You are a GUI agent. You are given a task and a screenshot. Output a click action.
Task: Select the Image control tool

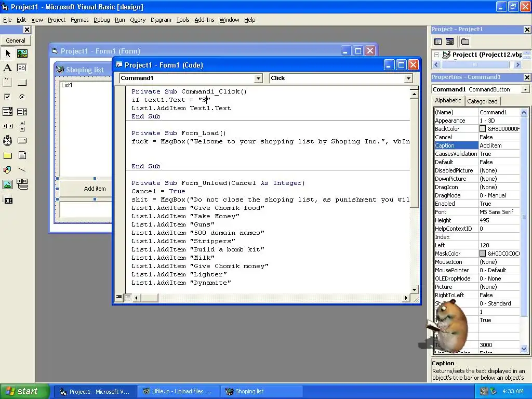[x=8, y=184]
